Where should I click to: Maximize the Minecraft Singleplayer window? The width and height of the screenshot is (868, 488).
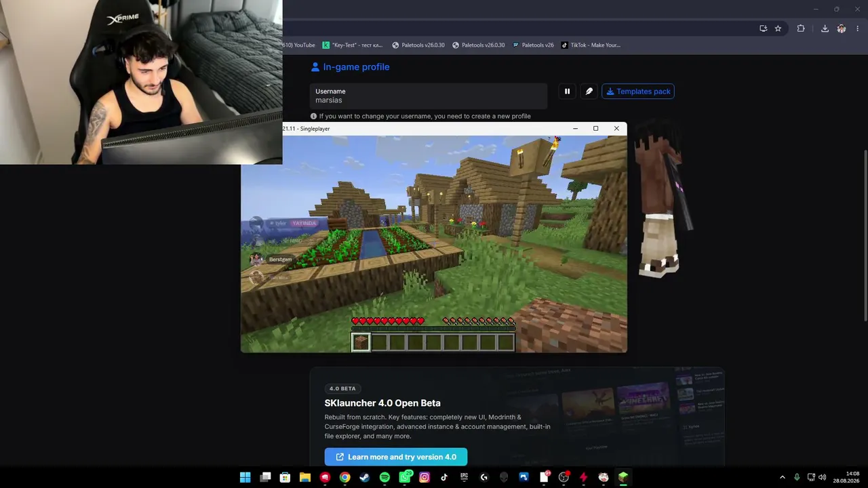click(x=595, y=128)
